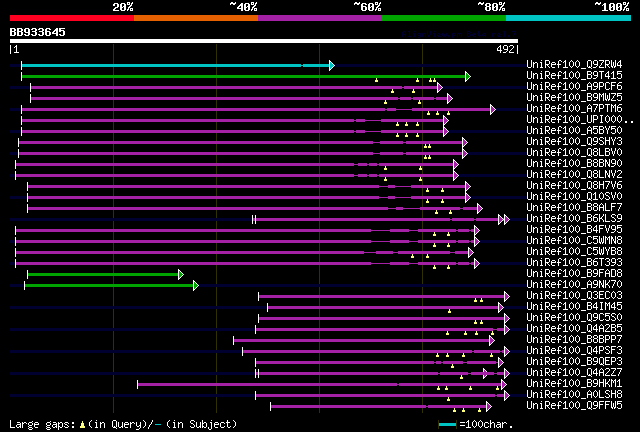The image size is (640, 432).
Task: Select the UniRef100_A9NK70 label
Action: (x=574, y=285)
